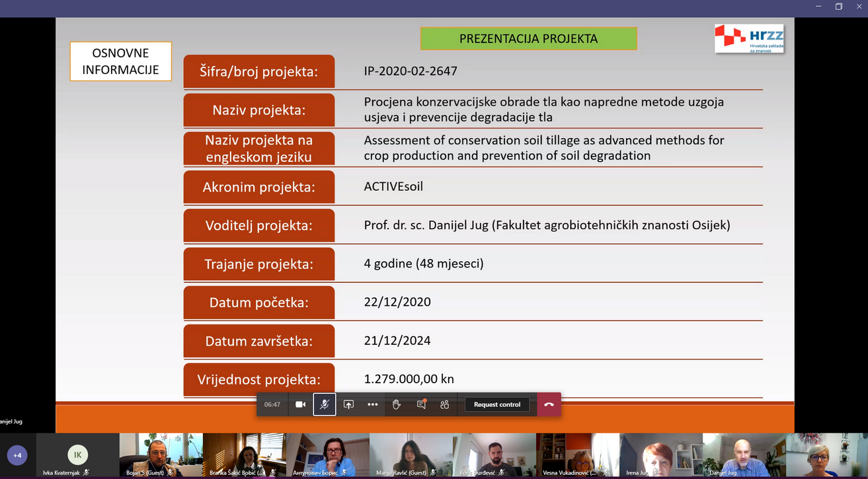Open the share content tray

pyautogui.click(x=348, y=404)
